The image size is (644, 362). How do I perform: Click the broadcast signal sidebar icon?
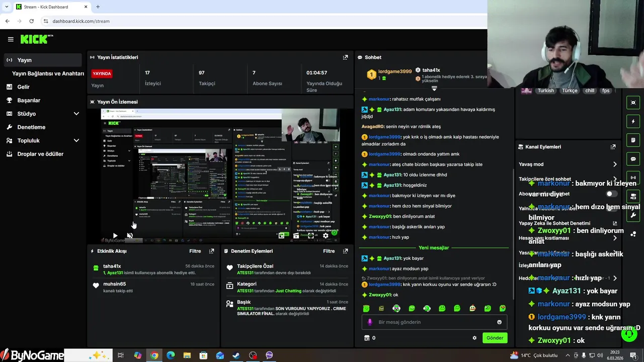coord(633,177)
